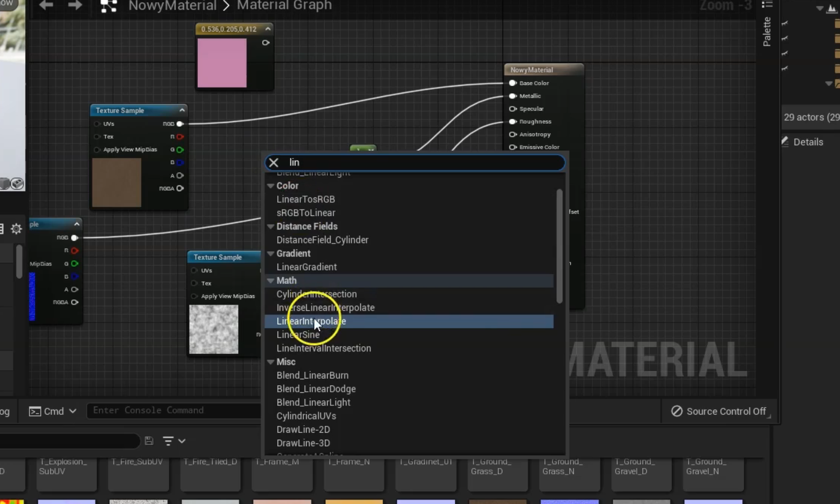Click the Base Color input pin
Image resolution: width=840 pixels, height=504 pixels.
pos(512,83)
